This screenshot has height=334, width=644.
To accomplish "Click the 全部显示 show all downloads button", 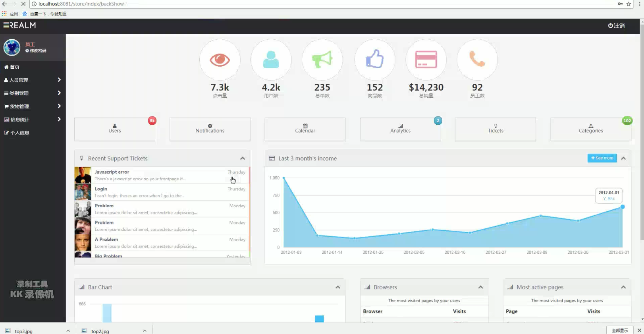I will tap(620, 330).
